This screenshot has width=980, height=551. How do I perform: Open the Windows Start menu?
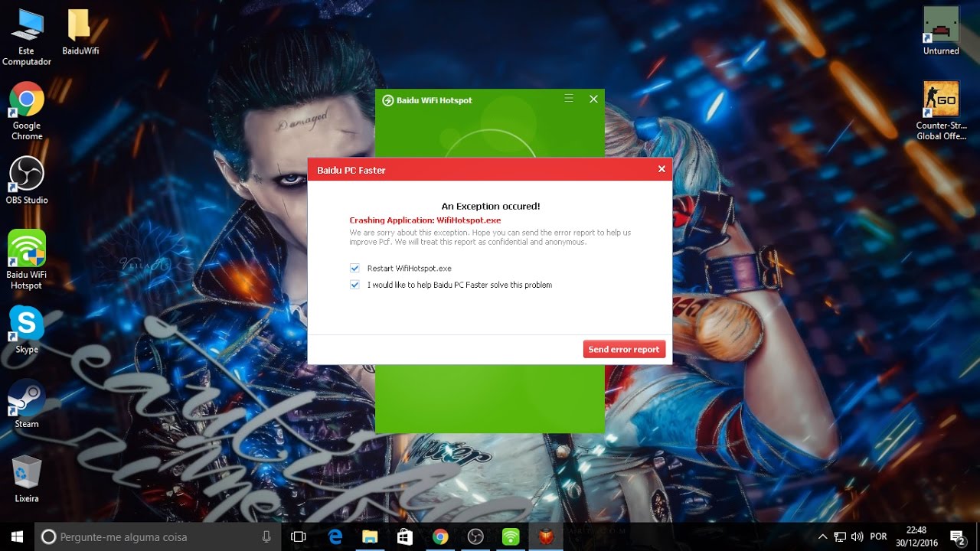point(17,536)
